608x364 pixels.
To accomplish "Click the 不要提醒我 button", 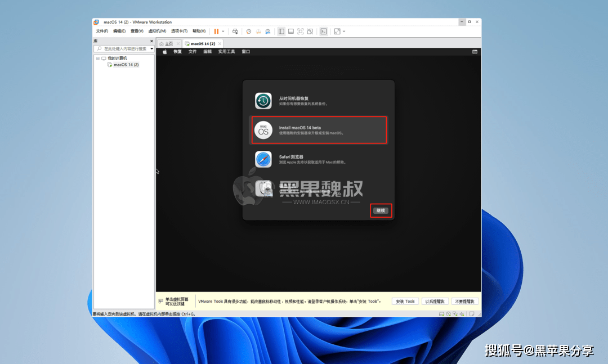I will (465, 302).
